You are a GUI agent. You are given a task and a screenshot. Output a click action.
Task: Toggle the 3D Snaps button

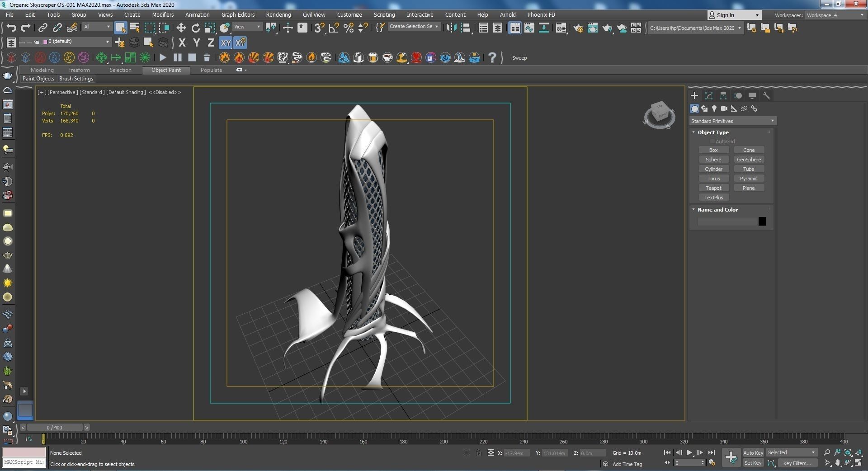[x=319, y=28]
